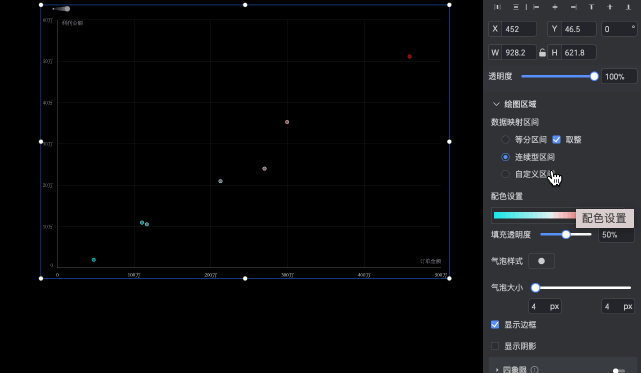Image resolution: width=641 pixels, height=373 pixels.
Task: Click the H height input field
Action: pos(572,52)
